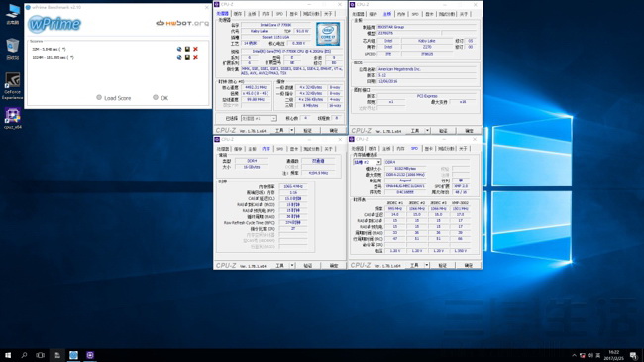Click OK in the wPrime window
The height and width of the screenshot is (362, 644).
(161, 98)
